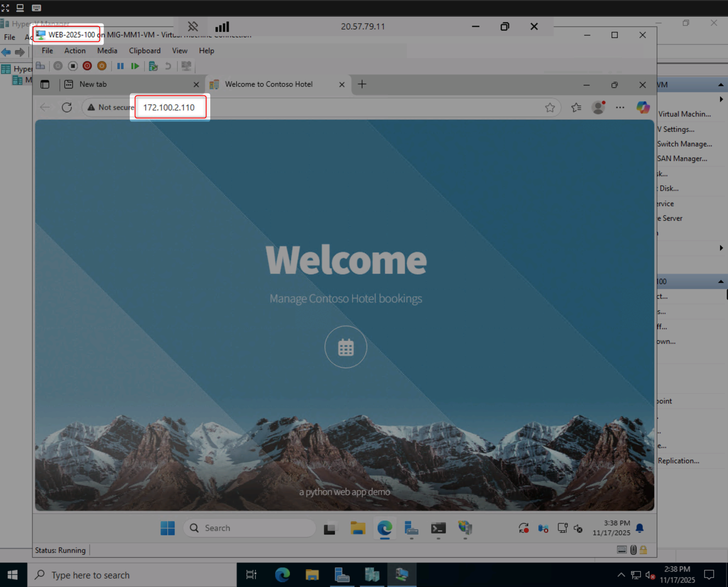Open the Media menu
The width and height of the screenshot is (728, 587).
click(107, 51)
